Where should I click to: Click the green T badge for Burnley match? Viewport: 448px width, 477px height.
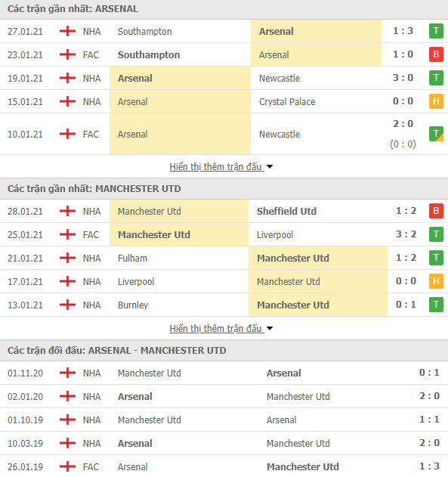(x=436, y=305)
